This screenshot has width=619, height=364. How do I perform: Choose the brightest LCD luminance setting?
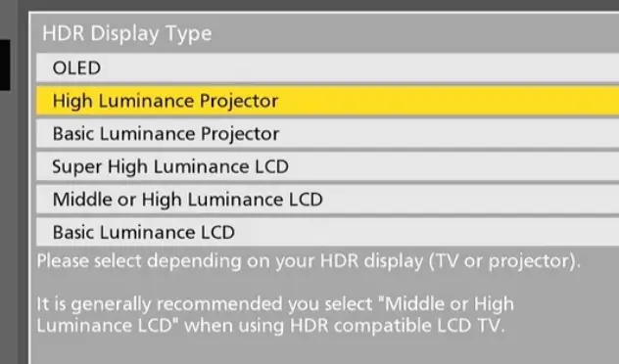click(328, 166)
